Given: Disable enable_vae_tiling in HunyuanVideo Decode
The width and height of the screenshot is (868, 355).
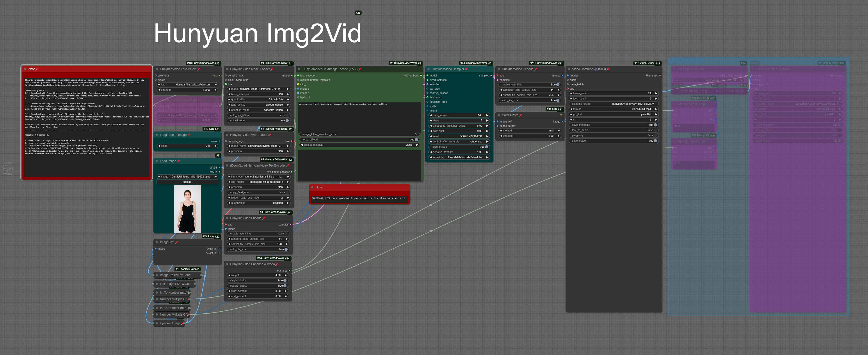Looking at the screenshot, I should click(x=557, y=85).
